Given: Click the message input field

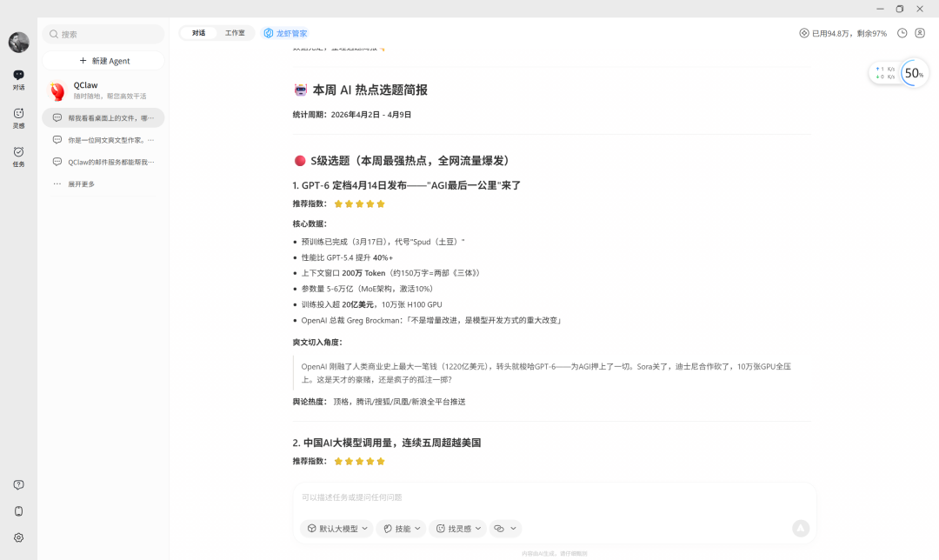Looking at the screenshot, I should tap(554, 497).
